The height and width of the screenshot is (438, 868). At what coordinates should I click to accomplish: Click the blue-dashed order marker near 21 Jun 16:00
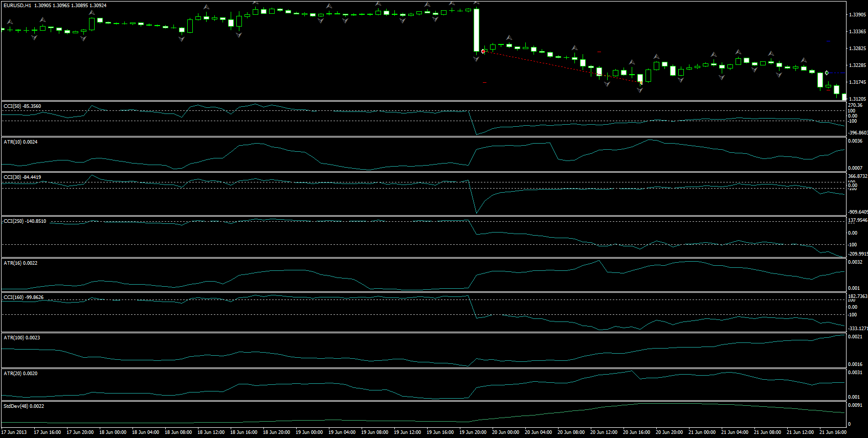tap(827, 73)
